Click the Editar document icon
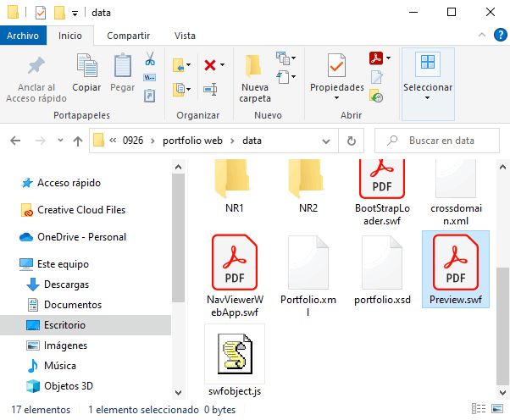510x420 pixels. pos(376,77)
